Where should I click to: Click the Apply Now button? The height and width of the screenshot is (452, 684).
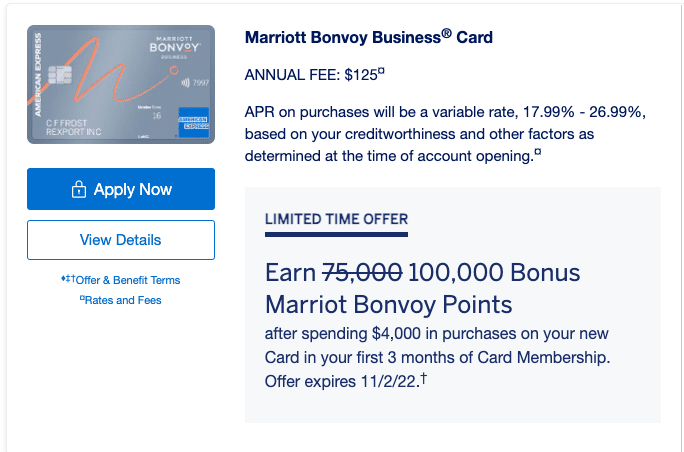pyautogui.click(x=121, y=189)
